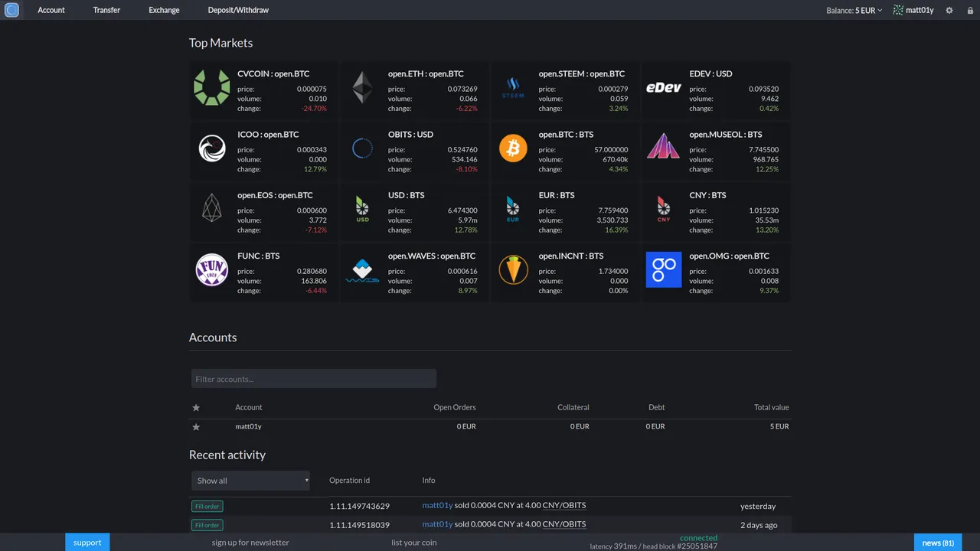
Task: Open the news (81) button
Action: click(x=938, y=543)
